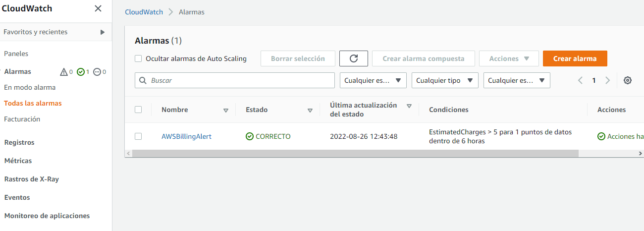Click page number 1

(x=594, y=80)
